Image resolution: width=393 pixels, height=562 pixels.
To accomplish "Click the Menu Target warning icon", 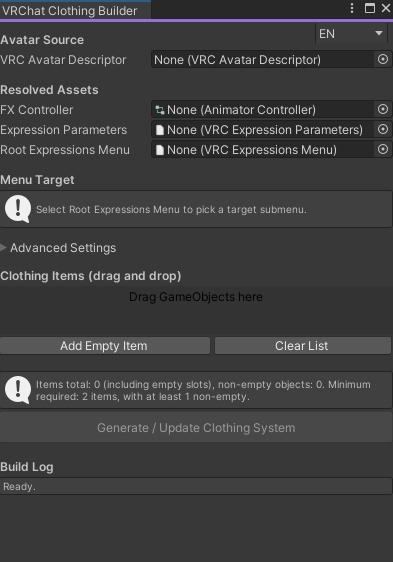I will point(18,209).
